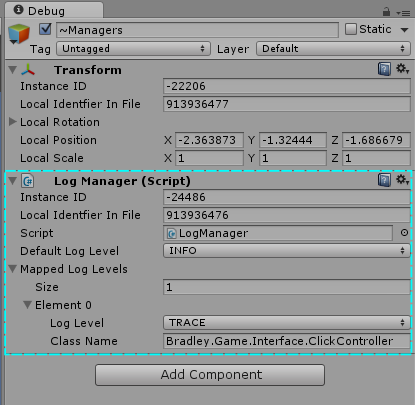Click Log Manager Instance ID field -24486

coord(287,197)
